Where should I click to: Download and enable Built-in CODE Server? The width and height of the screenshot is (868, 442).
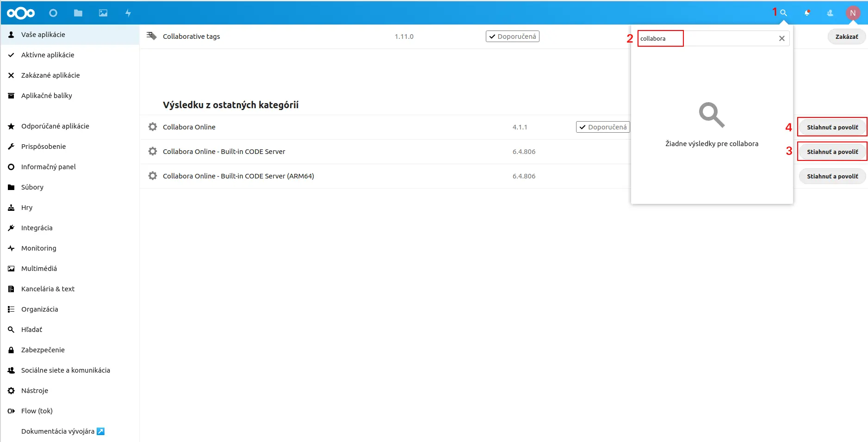click(x=832, y=152)
